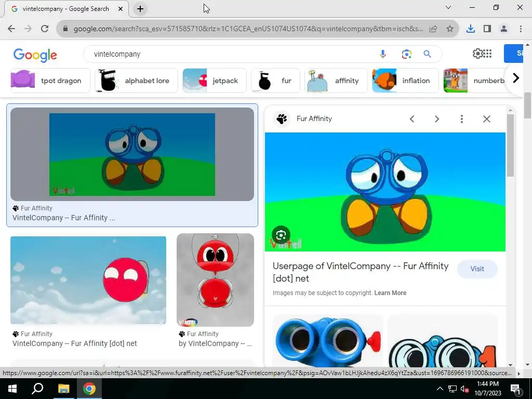The height and width of the screenshot is (399, 532).
Task: Click 'VintelCompany -- Fur Affinity [dot] net' caption
Action: tap(75, 343)
